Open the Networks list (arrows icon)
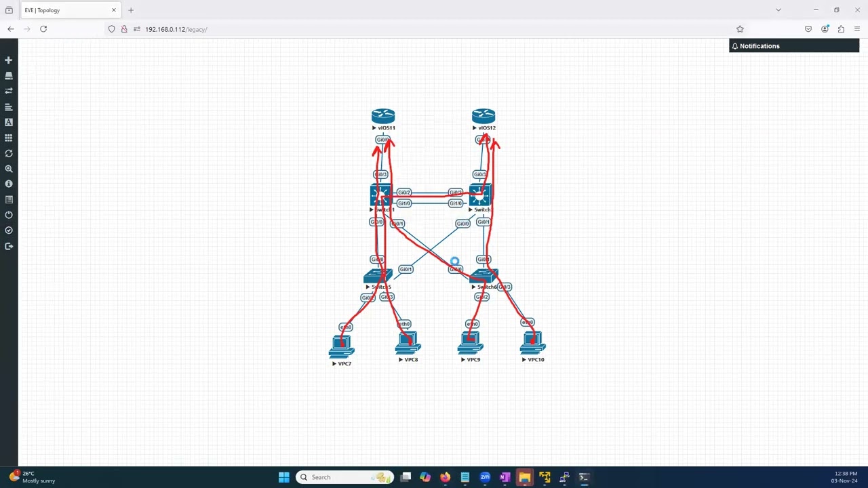The width and height of the screenshot is (868, 488). (9, 91)
